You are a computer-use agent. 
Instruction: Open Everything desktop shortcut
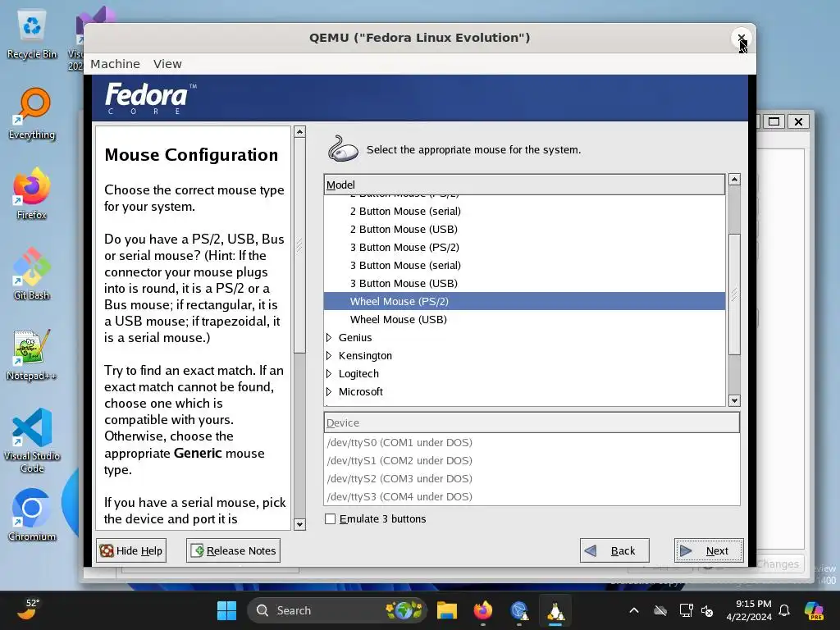tap(32, 114)
